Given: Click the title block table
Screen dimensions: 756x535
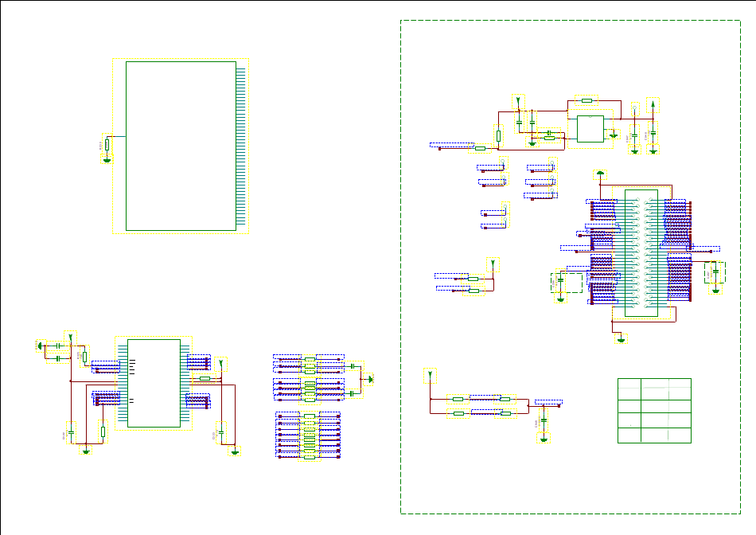Looking at the screenshot, I should click(x=654, y=411).
